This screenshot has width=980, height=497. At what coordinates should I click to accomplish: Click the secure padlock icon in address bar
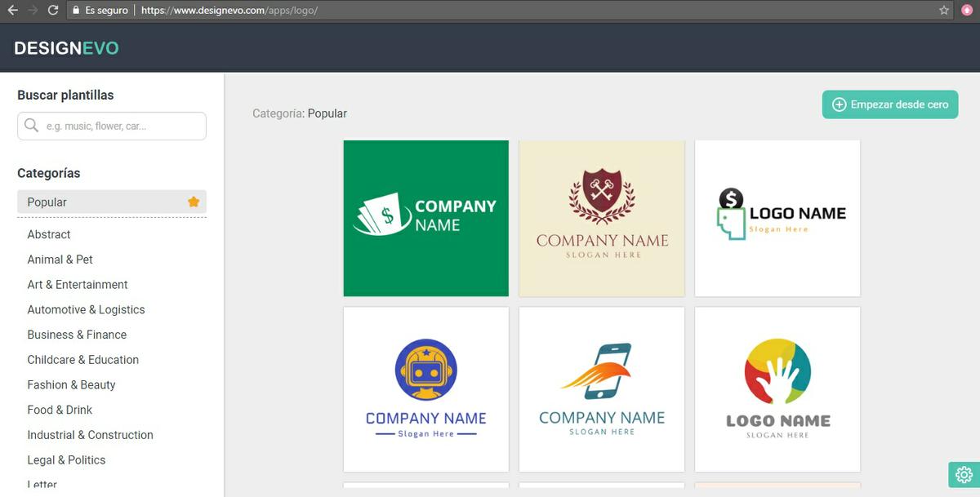coord(76,11)
